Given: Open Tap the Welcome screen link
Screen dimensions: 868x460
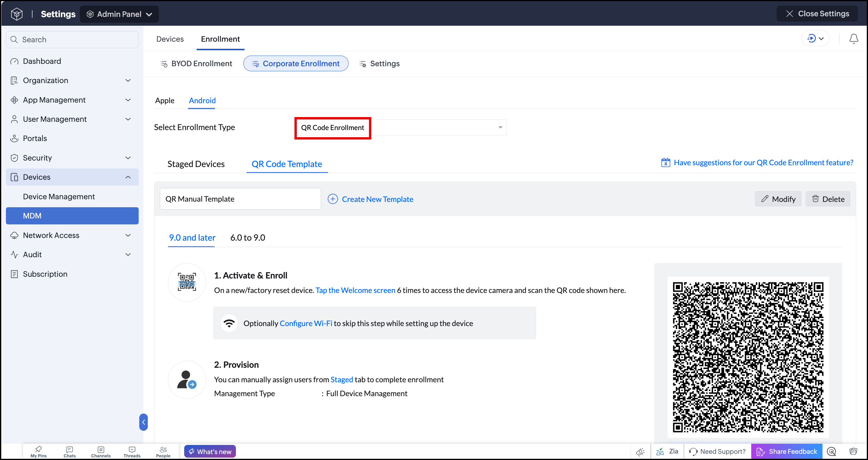Looking at the screenshot, I should pos(355,290).
